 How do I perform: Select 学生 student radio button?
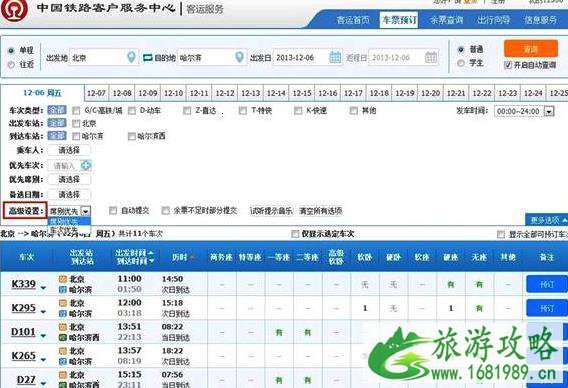point(461,63)
